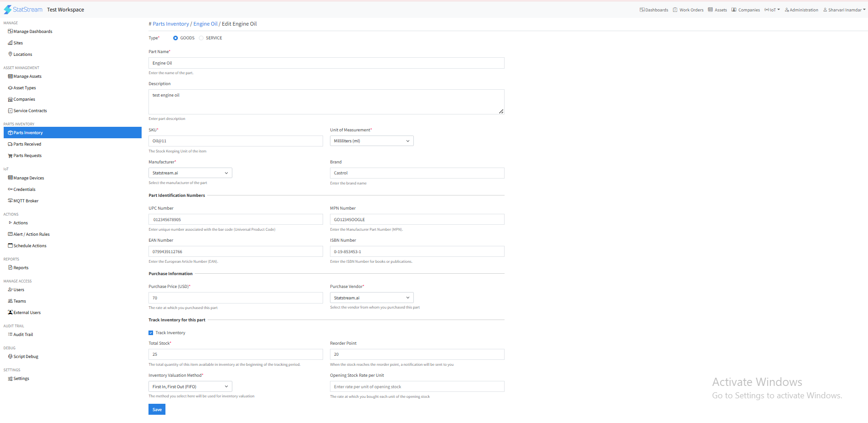Click the Settings sliders icon in sidebar
Image resolution: width=868 pixels, height=423 pixels.
click(x=10, y=379)
